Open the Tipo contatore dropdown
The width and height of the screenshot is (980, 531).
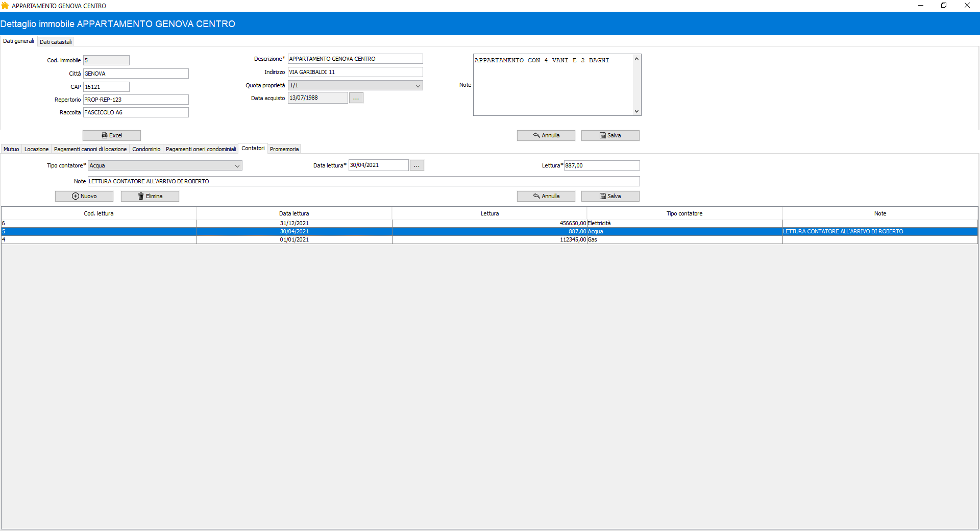237,166
